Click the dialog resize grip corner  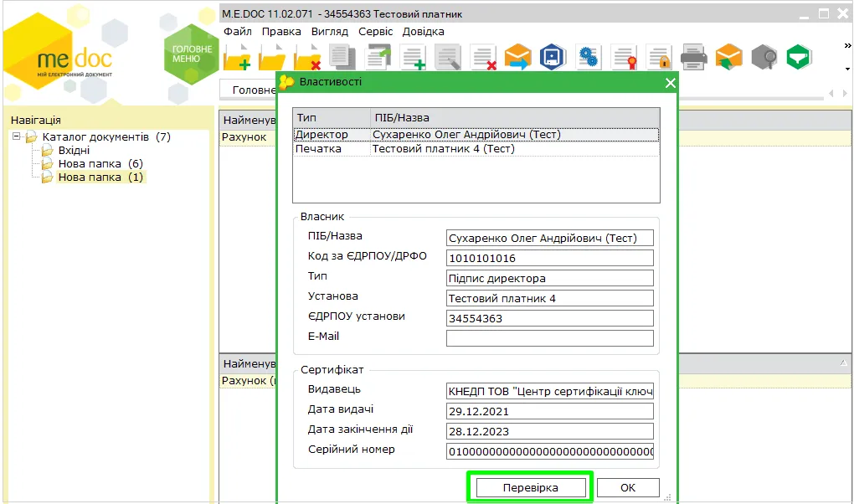pyautogui.click(x=668, y=497)
